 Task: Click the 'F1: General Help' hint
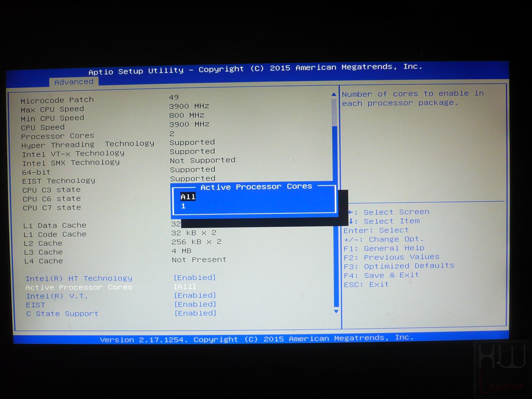[x=384, y=248]
